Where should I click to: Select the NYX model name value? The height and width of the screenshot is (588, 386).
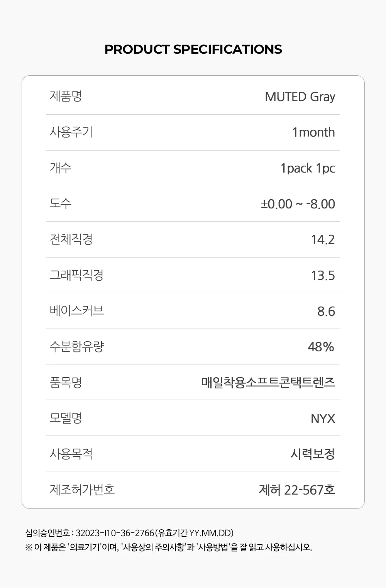(x=323, y=419)
